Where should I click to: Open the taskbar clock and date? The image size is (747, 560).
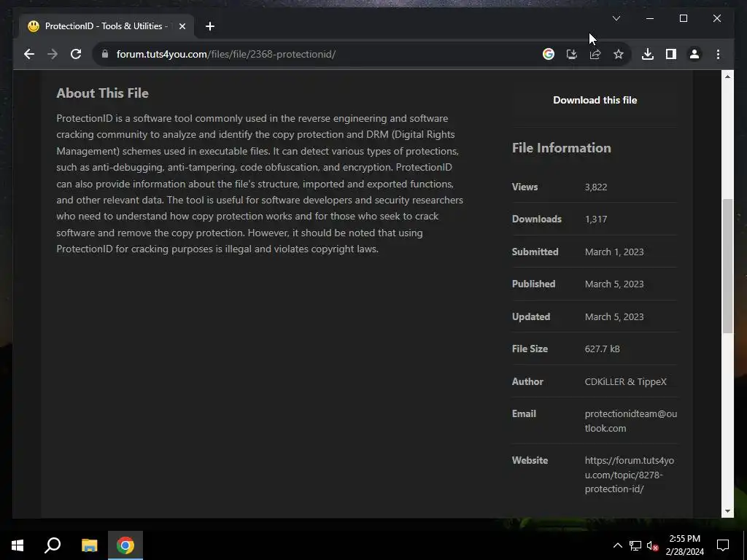(x=684, y=545)
